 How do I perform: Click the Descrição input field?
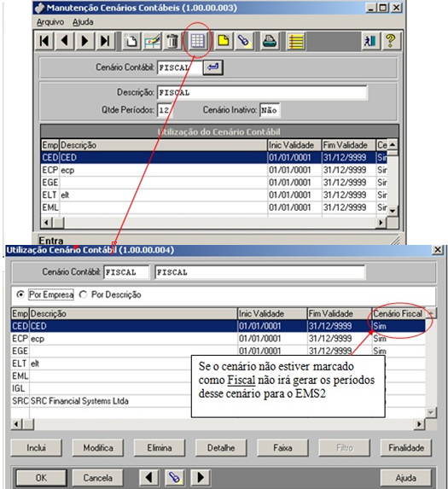(x=262, y=93)
